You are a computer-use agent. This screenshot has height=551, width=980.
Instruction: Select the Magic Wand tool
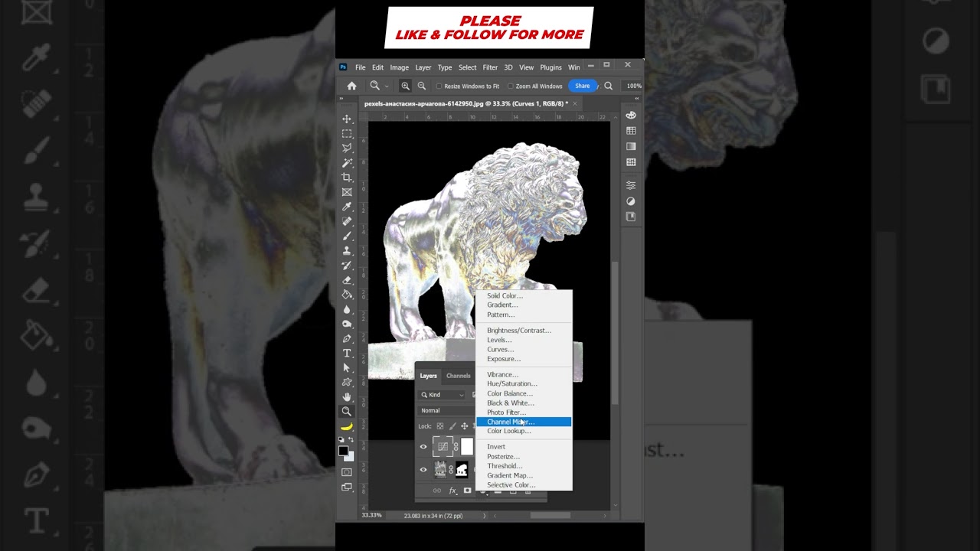[347, 162]
